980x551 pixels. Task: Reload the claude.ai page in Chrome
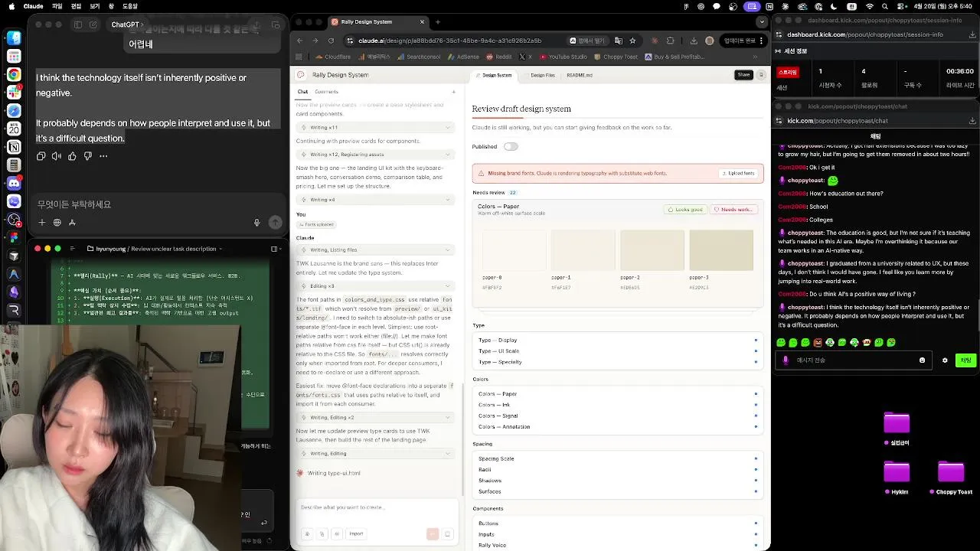331,41
